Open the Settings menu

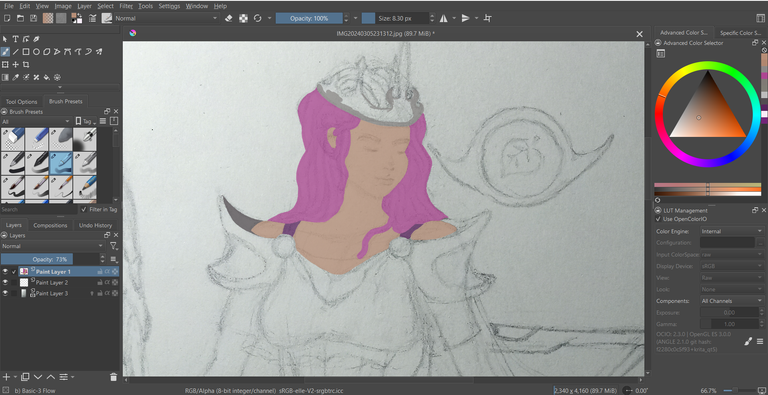169,6
